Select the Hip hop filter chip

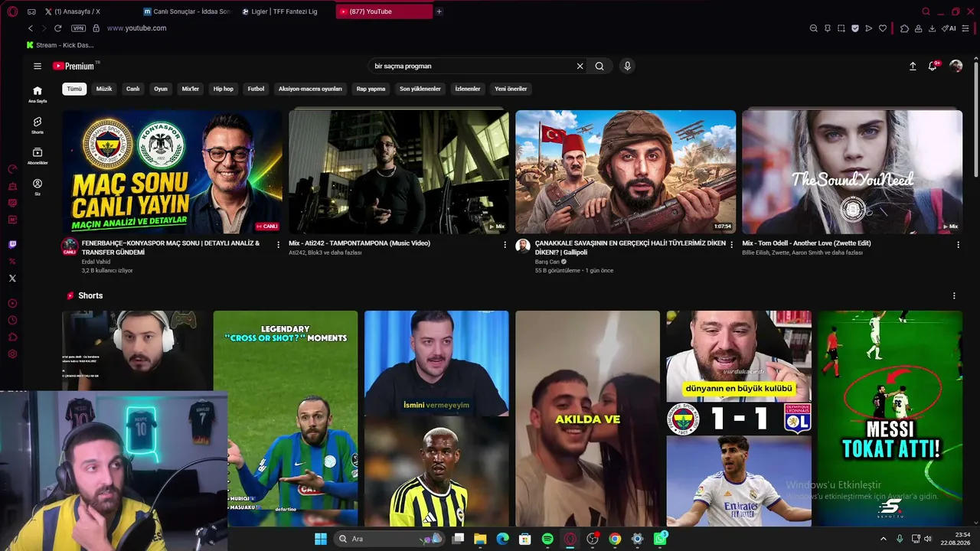point(224,89)
